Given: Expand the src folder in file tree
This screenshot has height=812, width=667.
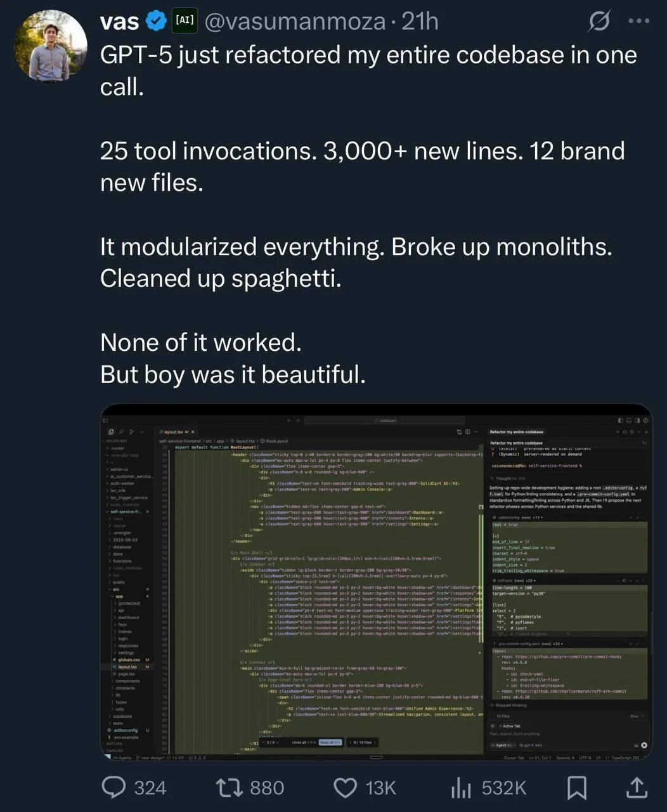Looking at the screenshot, I should pos(117,589).
